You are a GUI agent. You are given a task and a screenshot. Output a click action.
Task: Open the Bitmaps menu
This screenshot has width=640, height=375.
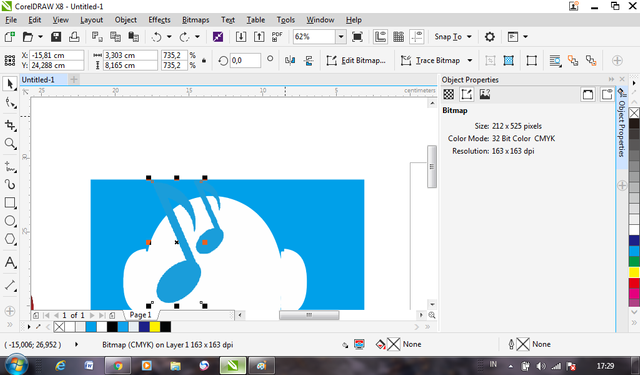click(x=196, y=20)
